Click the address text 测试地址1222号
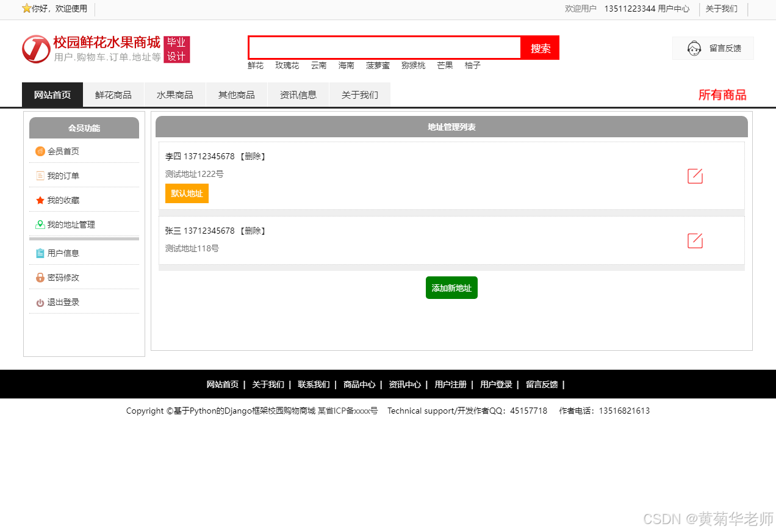Viewport: 776px width, 532px height. (195, 174)
